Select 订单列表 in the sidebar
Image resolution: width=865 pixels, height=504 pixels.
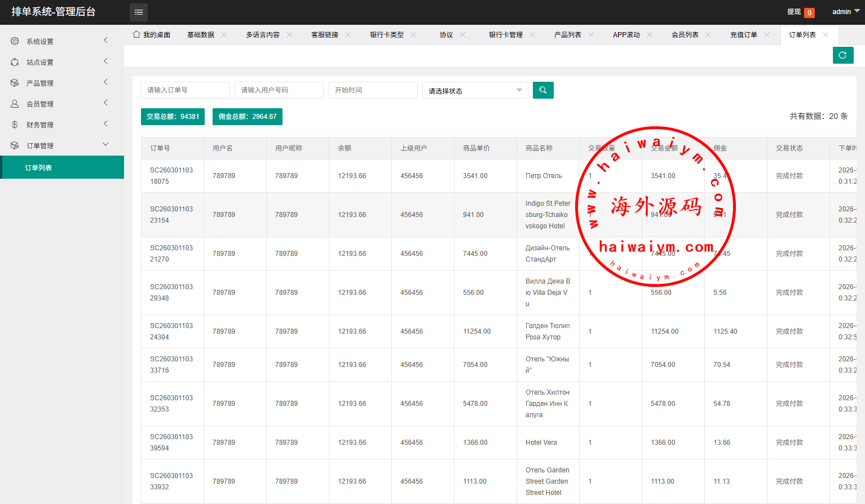(x=38, y=168)
